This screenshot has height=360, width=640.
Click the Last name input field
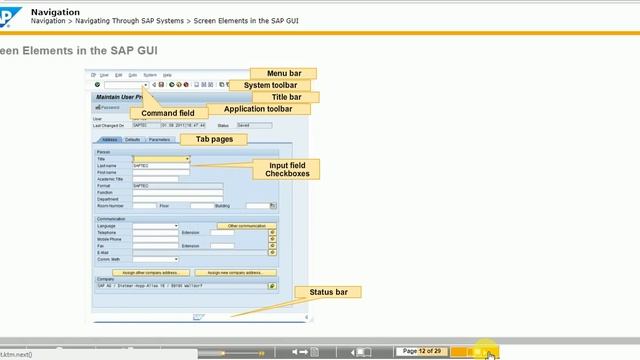tap(161, 166)
